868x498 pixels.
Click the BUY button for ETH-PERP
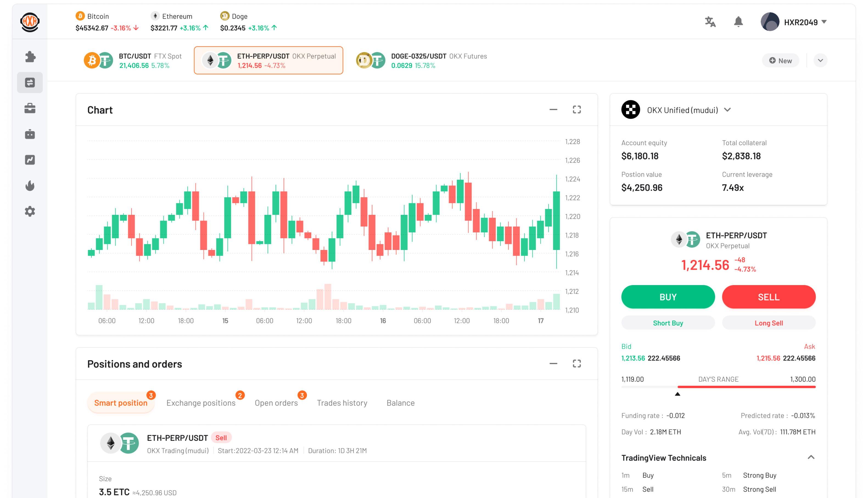668,296
